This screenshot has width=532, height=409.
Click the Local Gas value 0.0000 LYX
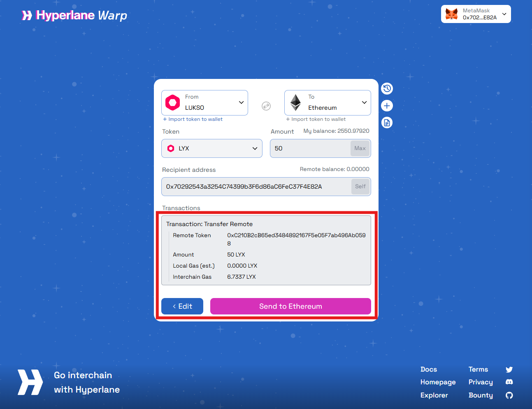[242, 266]
